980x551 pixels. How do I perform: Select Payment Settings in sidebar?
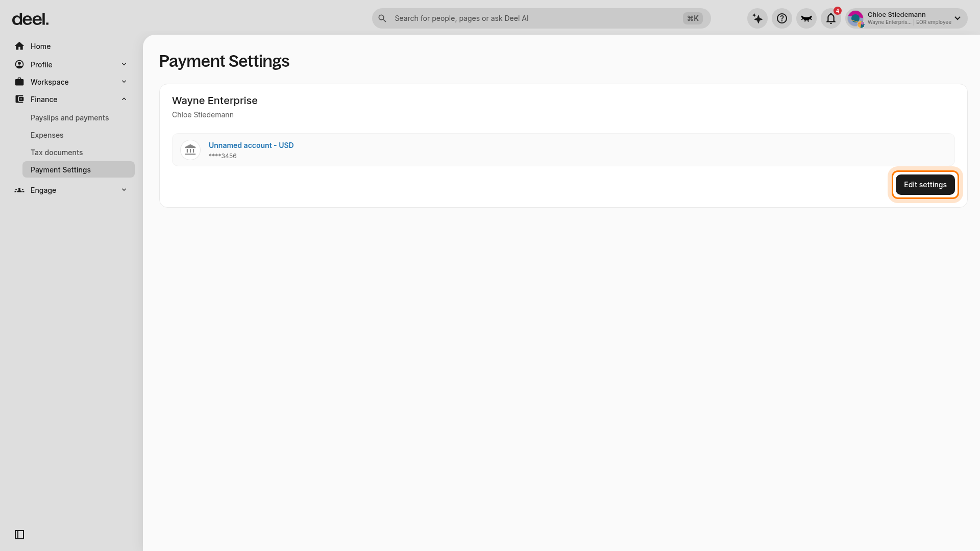79,169
